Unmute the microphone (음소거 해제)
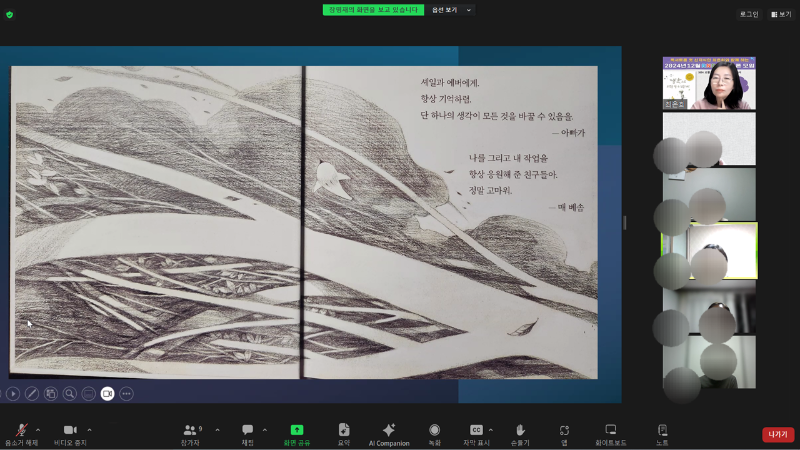Viewport: 800px width, 450px height. (21, 435)
